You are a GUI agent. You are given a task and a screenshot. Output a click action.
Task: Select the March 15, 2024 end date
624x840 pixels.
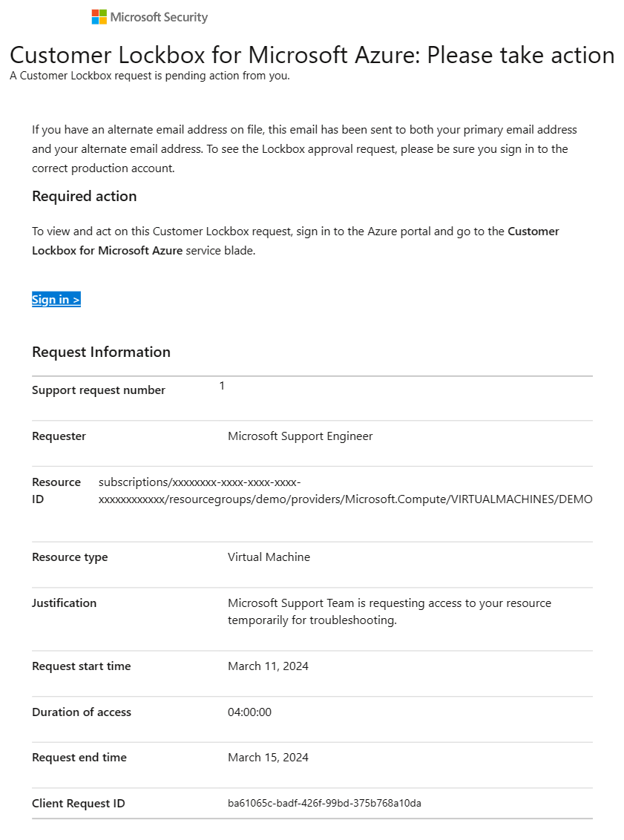click(268, 758)
